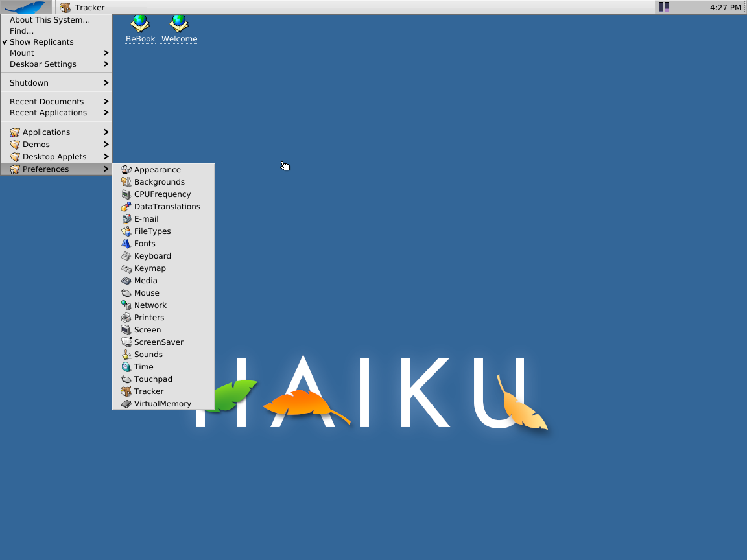Open the Mount menu entry
Viewport: 747px width, 560px height.
[x=56, y=53]
